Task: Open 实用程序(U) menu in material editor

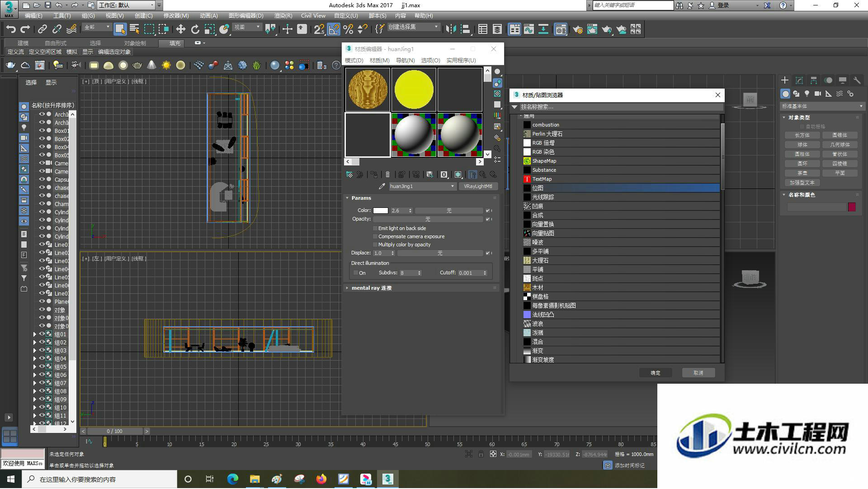Action: coord(461,61)
